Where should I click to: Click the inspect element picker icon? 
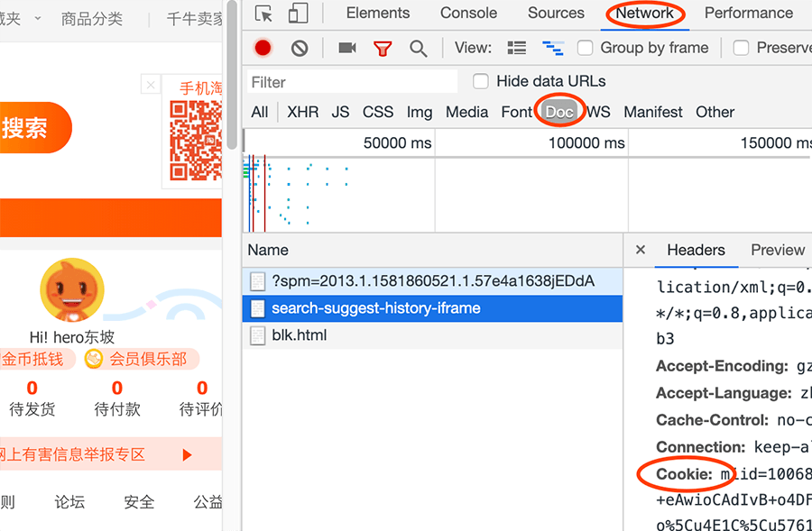(x=263, y=14)
